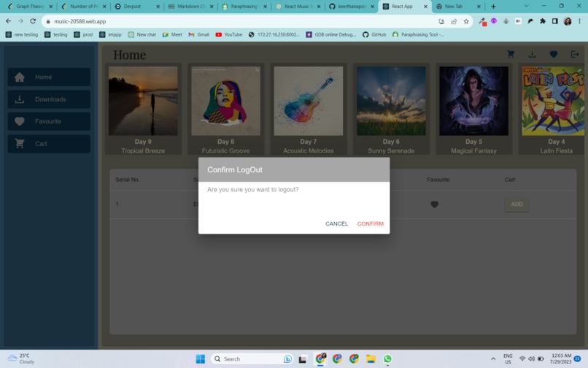Click the cart icon in the top header
Screen dimensions: 588x368
(x=511, y=54)
